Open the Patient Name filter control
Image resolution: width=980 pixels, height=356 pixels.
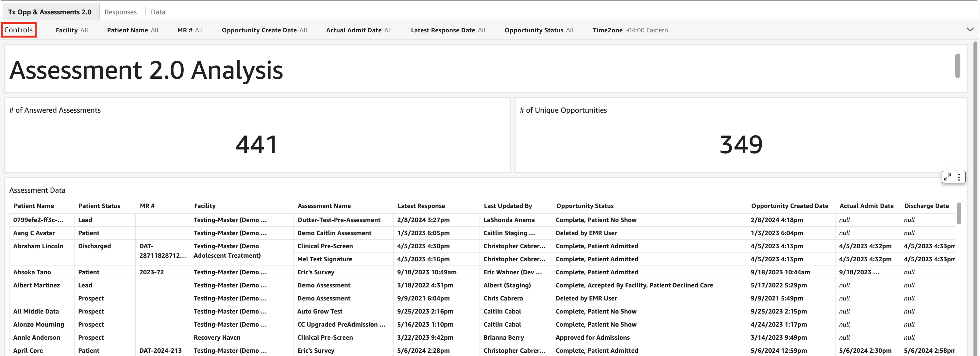point(132,30)
